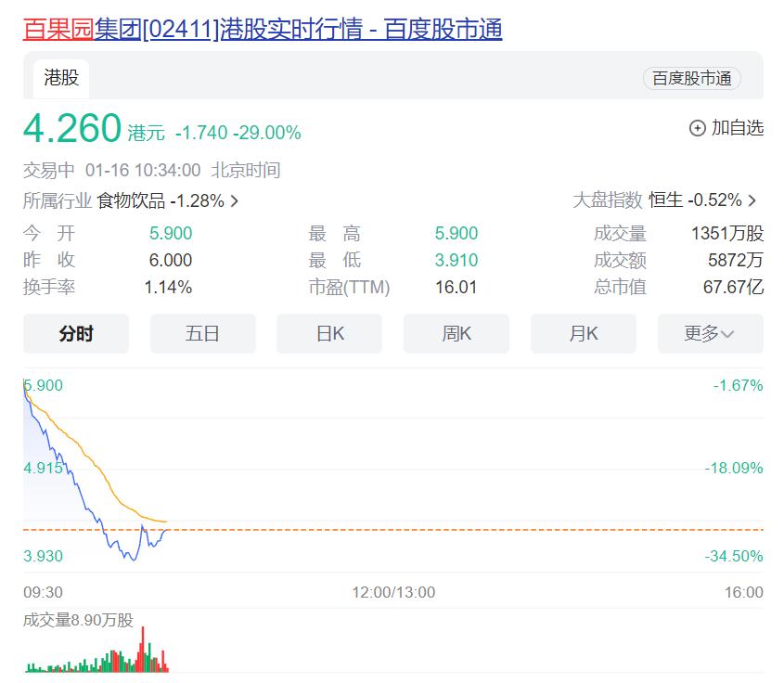Click the 最高 value 5.900

click(456, 234)
